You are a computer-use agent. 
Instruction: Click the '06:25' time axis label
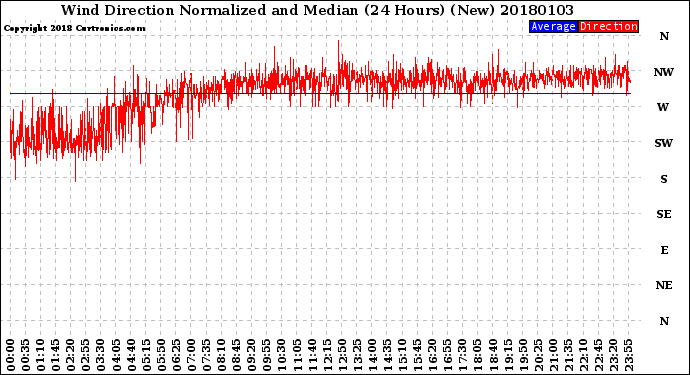click(176, 355)
